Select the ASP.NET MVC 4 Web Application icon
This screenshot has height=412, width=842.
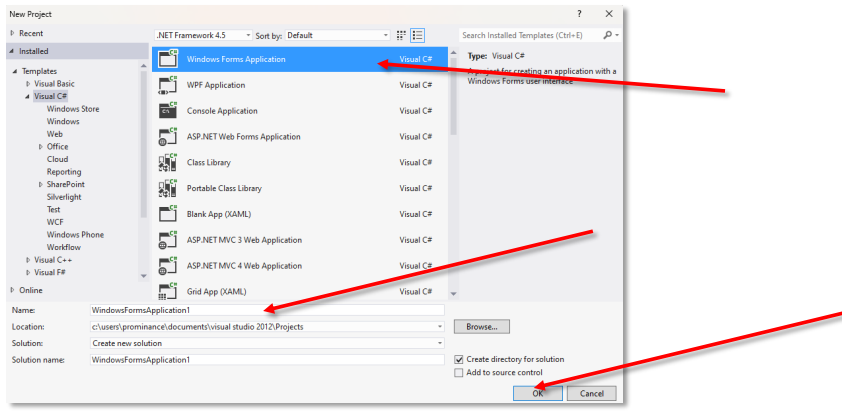tap(167, 266)
